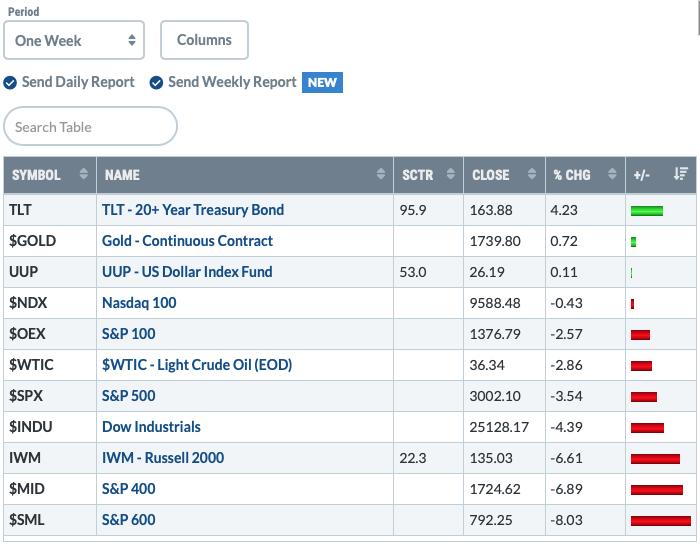The height and width of the screenshot is (545, 700).
Task: Open the S&P 100 link
Action: [x=129, y=334]
